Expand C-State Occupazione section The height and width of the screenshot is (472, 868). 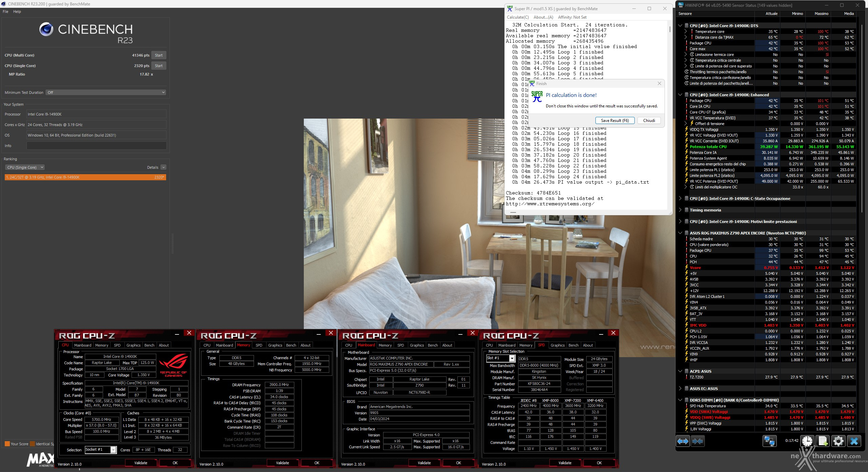coord(680,199)
